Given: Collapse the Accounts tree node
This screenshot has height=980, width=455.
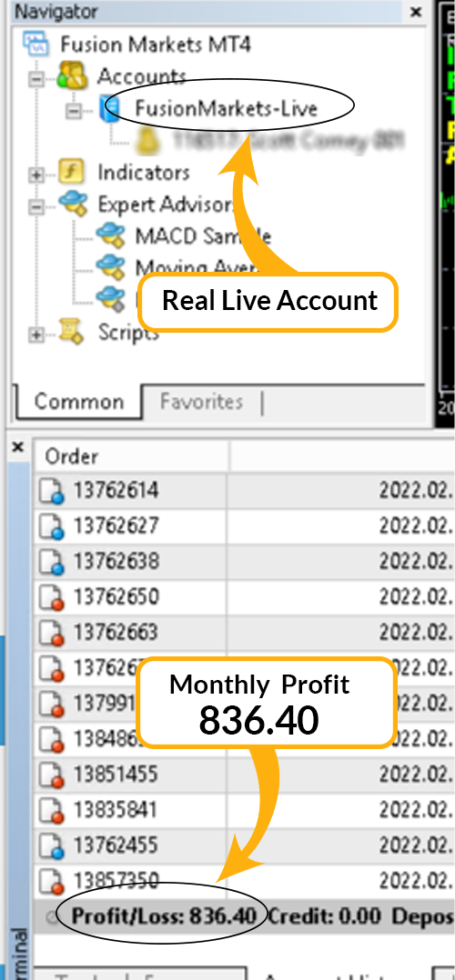Looking at the screenshot, I should pyautogui.click(x=37, y=79).
